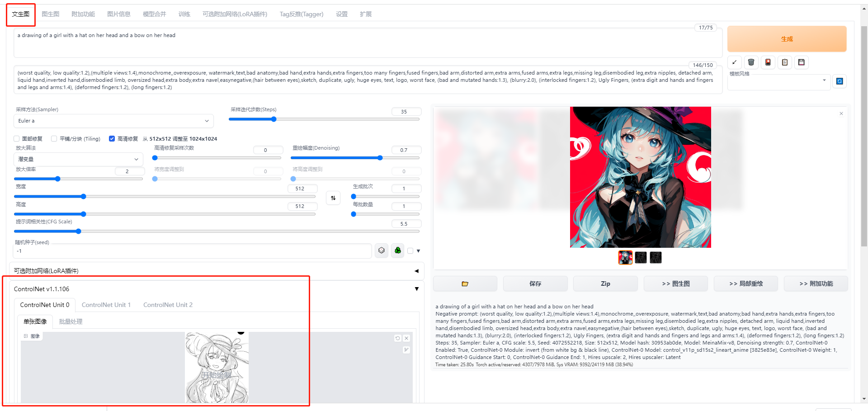This screenshot has width=868, height=411.
Task: Expand extra seed options triangle
Action: [x=418, y=251]
